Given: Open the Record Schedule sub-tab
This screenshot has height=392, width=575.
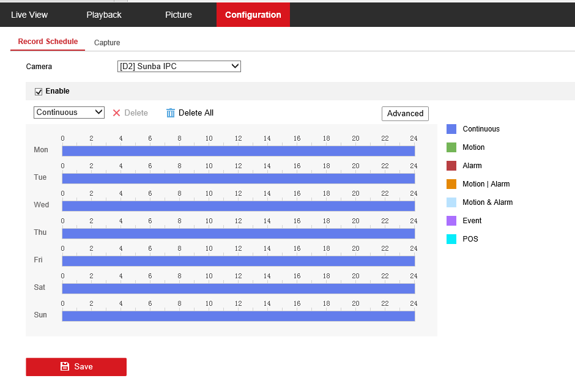Looking at the screenshot, I should click(48, 42).
